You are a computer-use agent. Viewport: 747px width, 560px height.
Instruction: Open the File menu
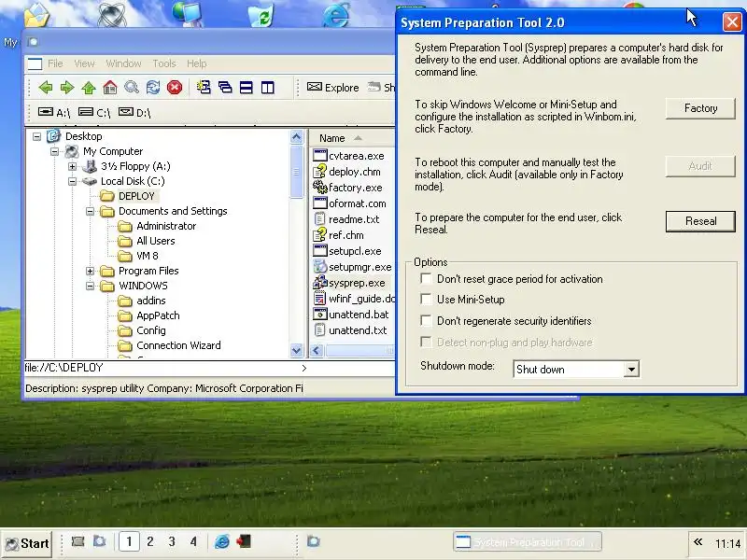(x=55, y=63)
